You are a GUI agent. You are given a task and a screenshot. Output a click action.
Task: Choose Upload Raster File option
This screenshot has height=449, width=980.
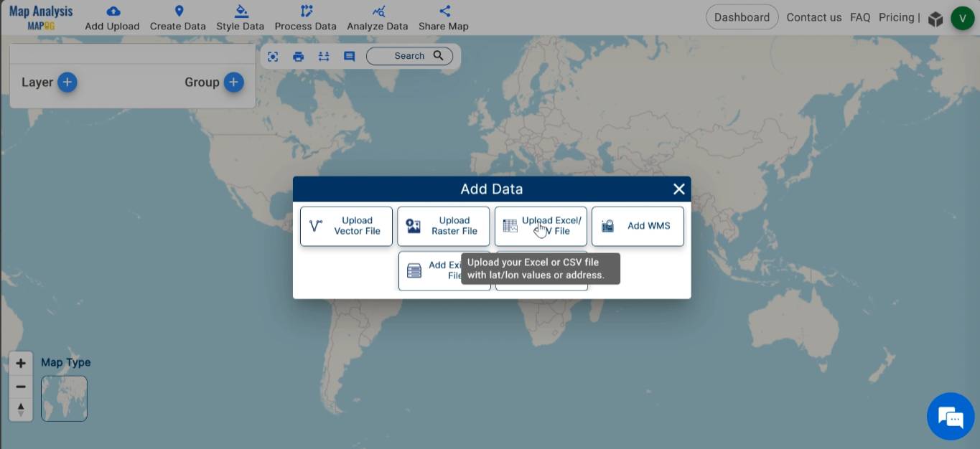coord(443,226)
